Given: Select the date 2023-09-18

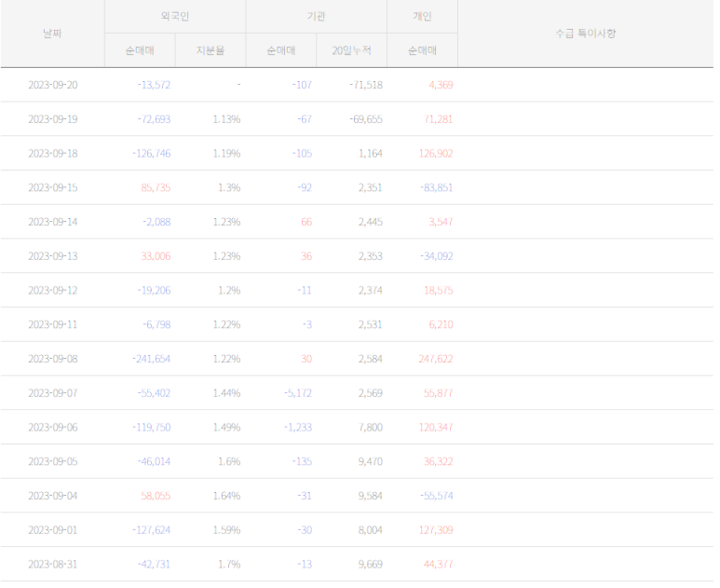Looking at the screenshot, I should point(53,154).
